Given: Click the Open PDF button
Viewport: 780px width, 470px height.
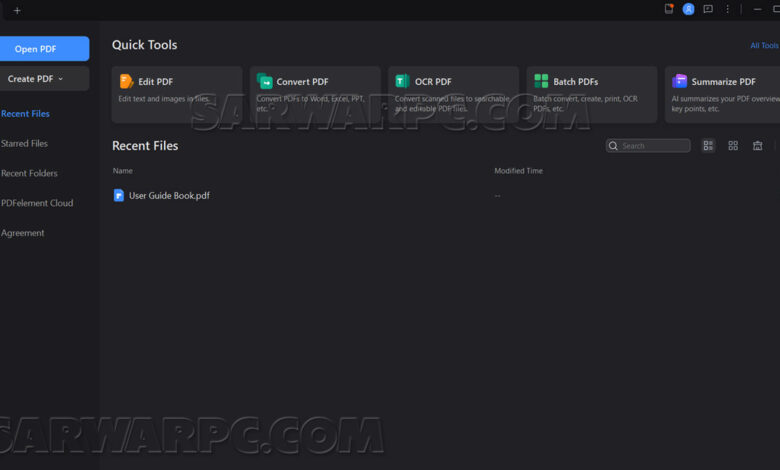Looking at the screenshot, I should (44, 49).
